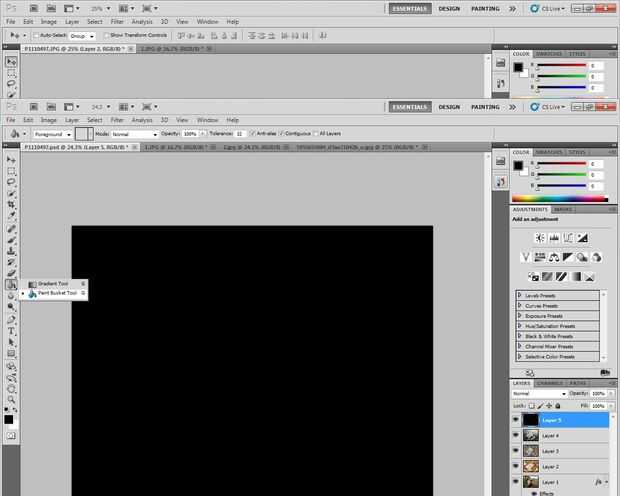This screenshot has height=496, width=620.
Task: Toggle the Contiguous checkbox
Action: pos(282,134)
